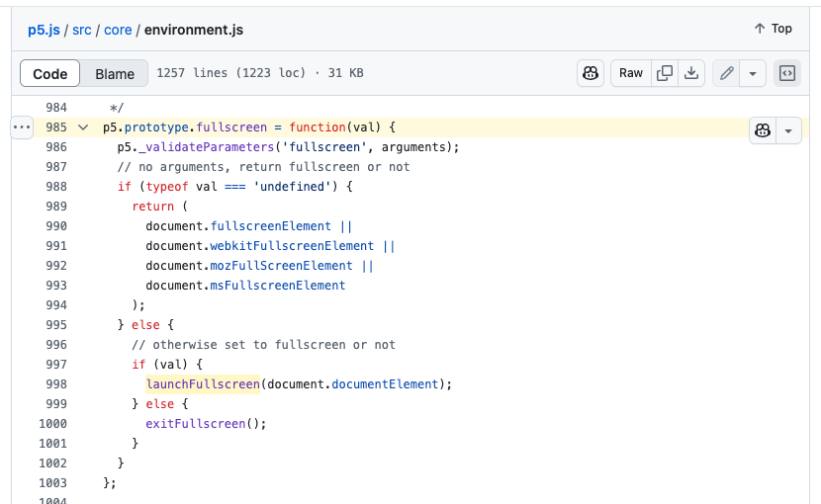Viewport: 821px width, 504px height.
Task: Click mozFullScreenElement in code
Action: [281, 266]
